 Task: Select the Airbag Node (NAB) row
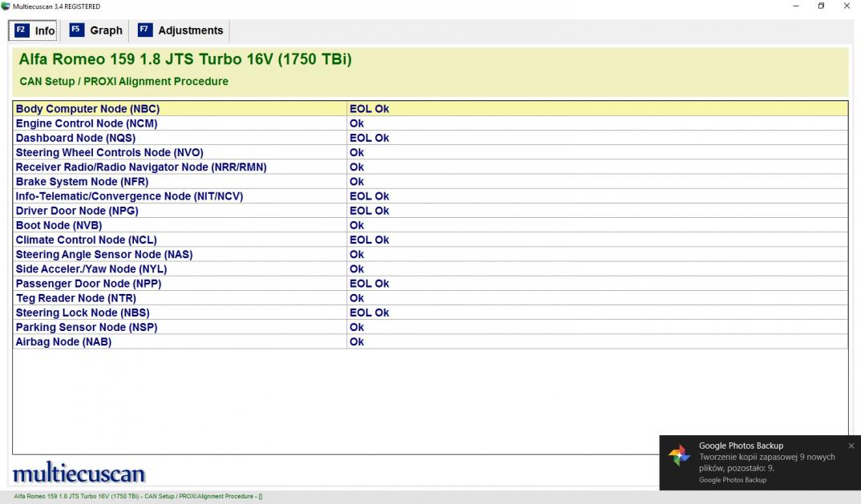pyautogui.click(x=430, y=341)
